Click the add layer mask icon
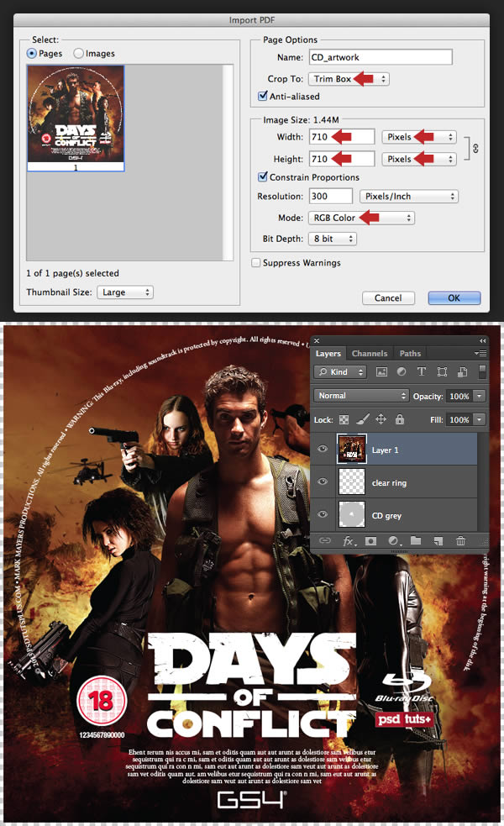The width and height of the screenshot is (504, 826). click(x=370, y=541)
